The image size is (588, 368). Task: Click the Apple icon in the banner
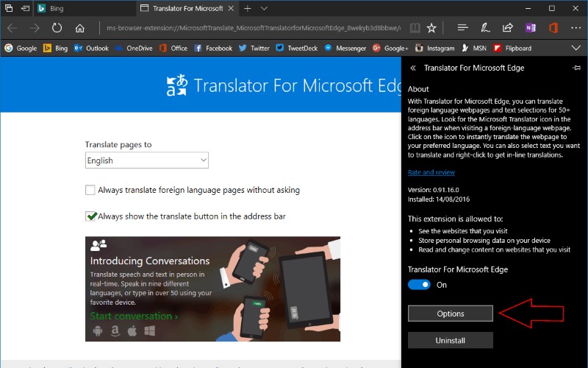tap(132, 330)
